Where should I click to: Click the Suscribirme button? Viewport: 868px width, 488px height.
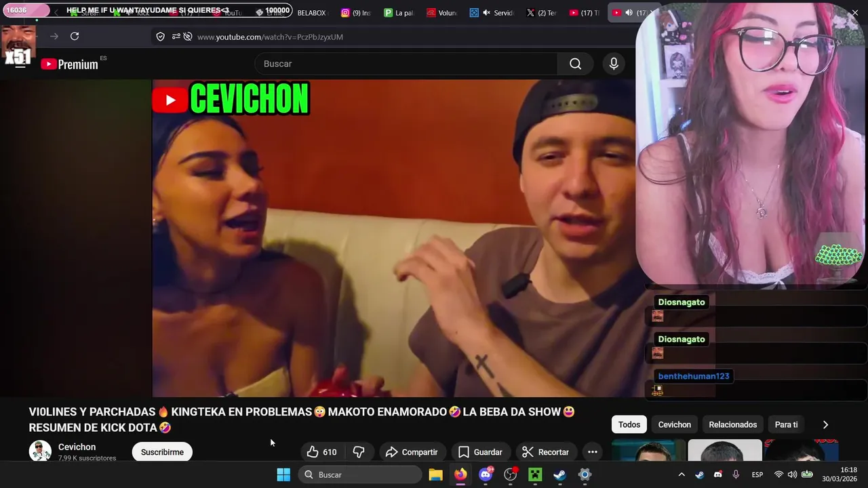[162, 452]
